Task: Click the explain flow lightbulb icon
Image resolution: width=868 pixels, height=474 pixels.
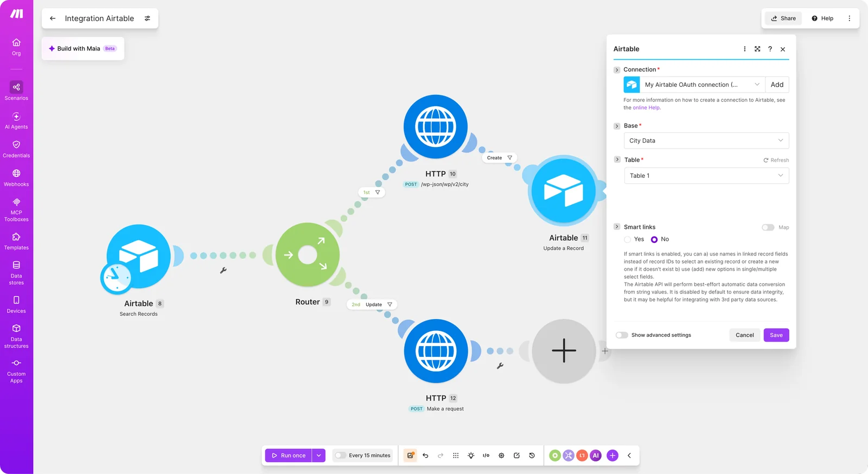Action: coord(471,456)
